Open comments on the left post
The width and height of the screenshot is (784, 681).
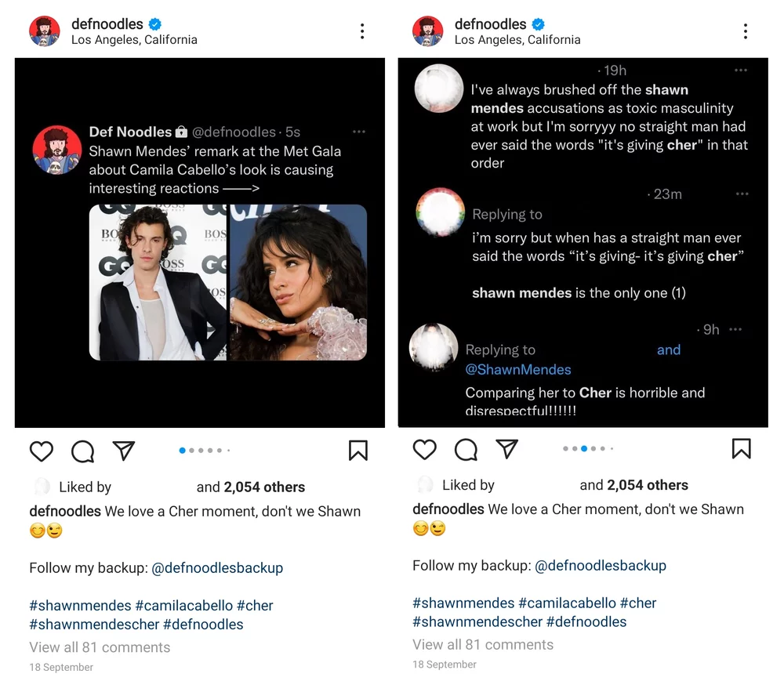tap(82, 451)
